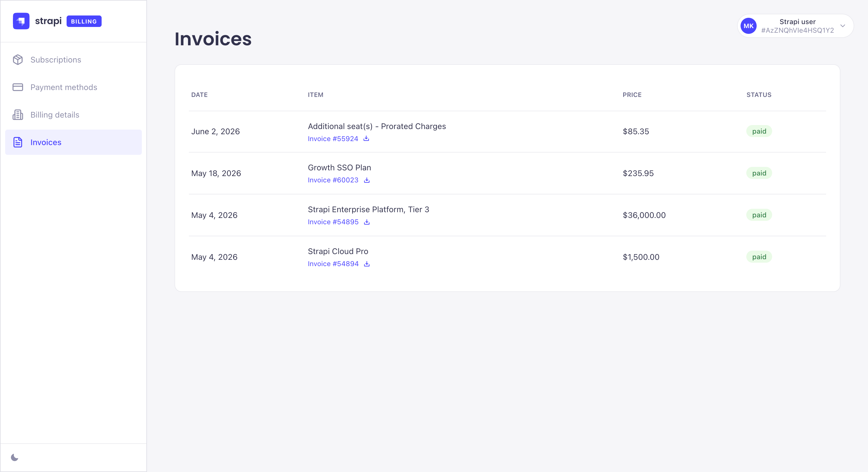Click the Payment methods card icon

pos(18,87)
